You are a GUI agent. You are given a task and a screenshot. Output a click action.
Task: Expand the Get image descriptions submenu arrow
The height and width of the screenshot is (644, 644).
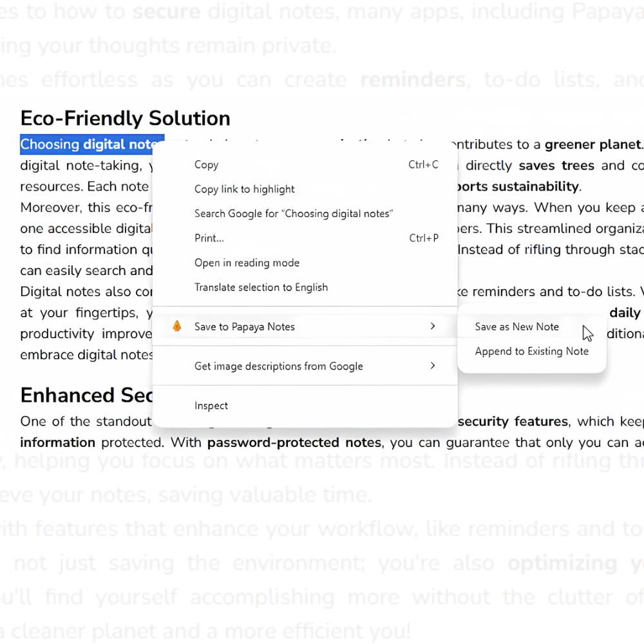click(x=433, y=366)
